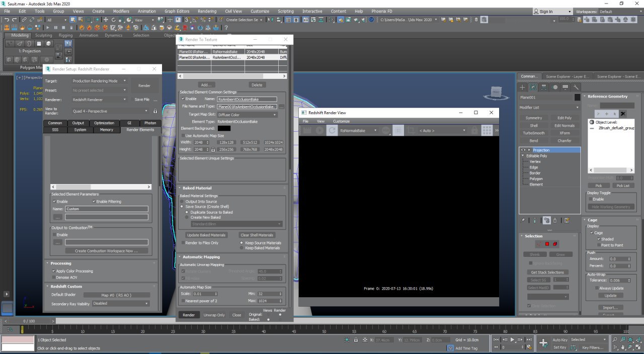Click Create Combustion Workspace Now button
Viewport: 644px width, 354px height.
coord(106,250)
